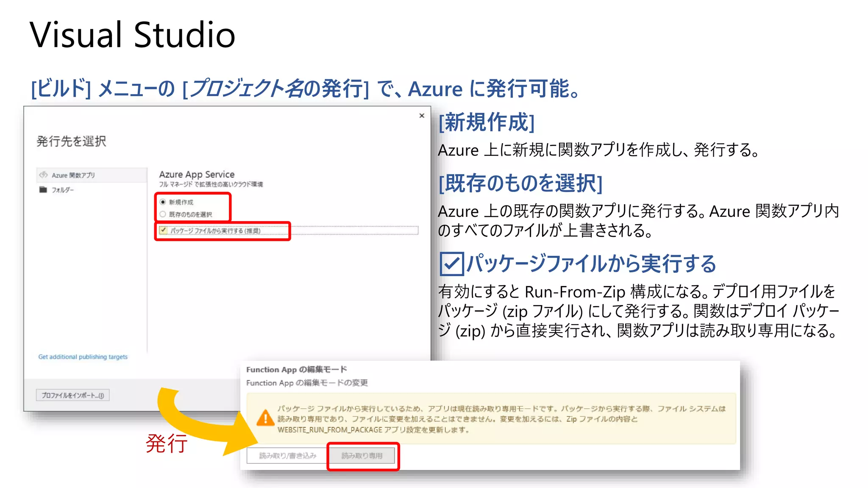Click the warning triangle icon
868x488 pixels.
tap(266, 418)
